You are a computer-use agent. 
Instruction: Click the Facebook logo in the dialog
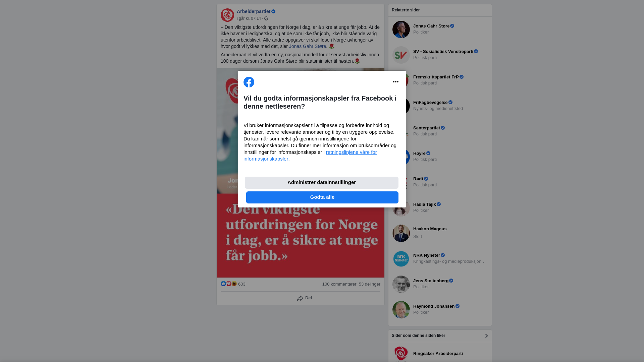(x=249, y=82)
